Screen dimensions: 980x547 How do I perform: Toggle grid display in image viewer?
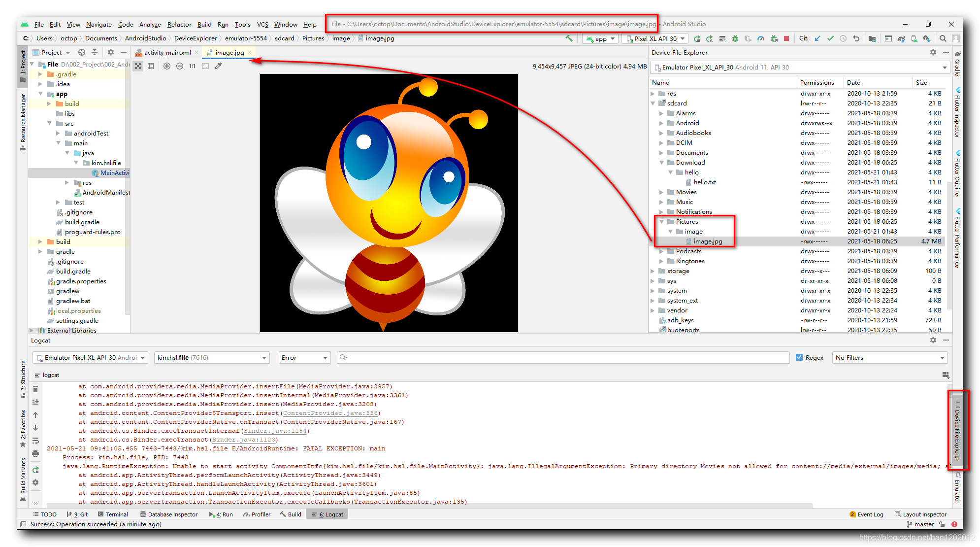[x=151, y=66]
